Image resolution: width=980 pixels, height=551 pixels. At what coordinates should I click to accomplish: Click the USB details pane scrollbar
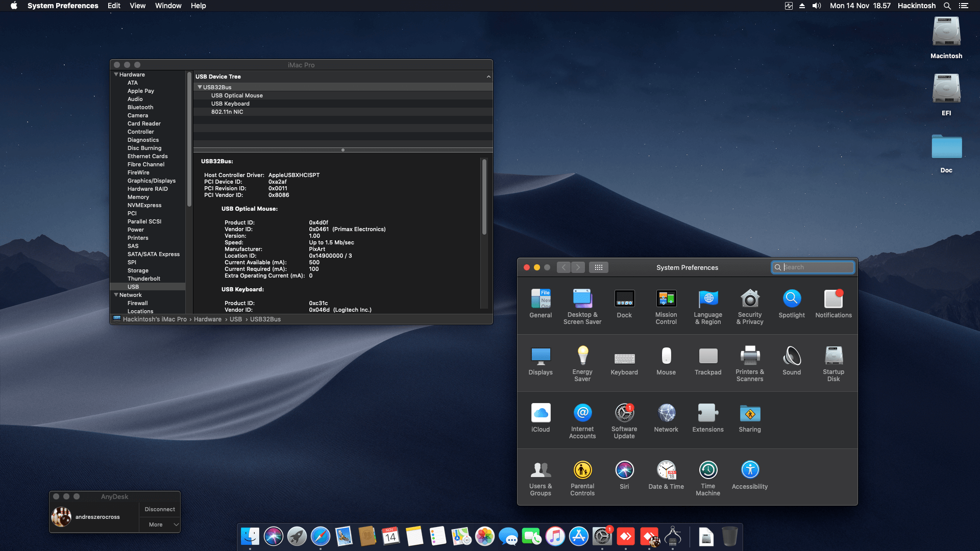(484, 197)
